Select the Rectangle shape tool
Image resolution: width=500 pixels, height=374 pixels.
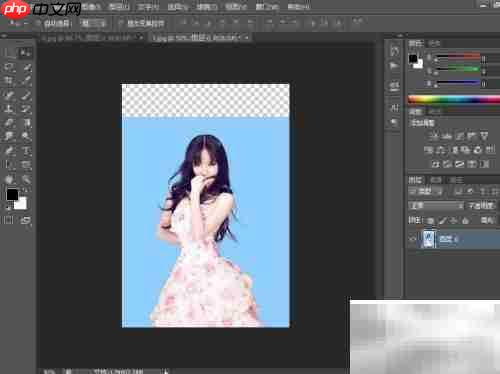point(26,165)
